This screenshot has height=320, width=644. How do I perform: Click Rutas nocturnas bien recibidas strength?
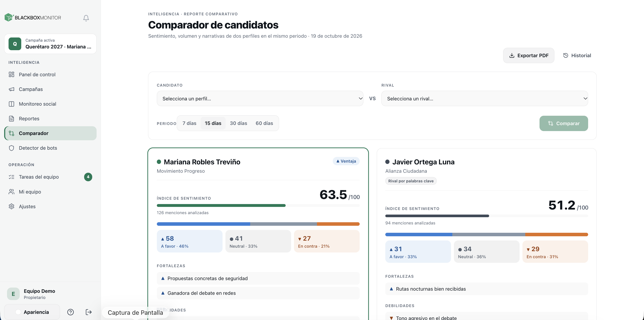pos(487,289)
